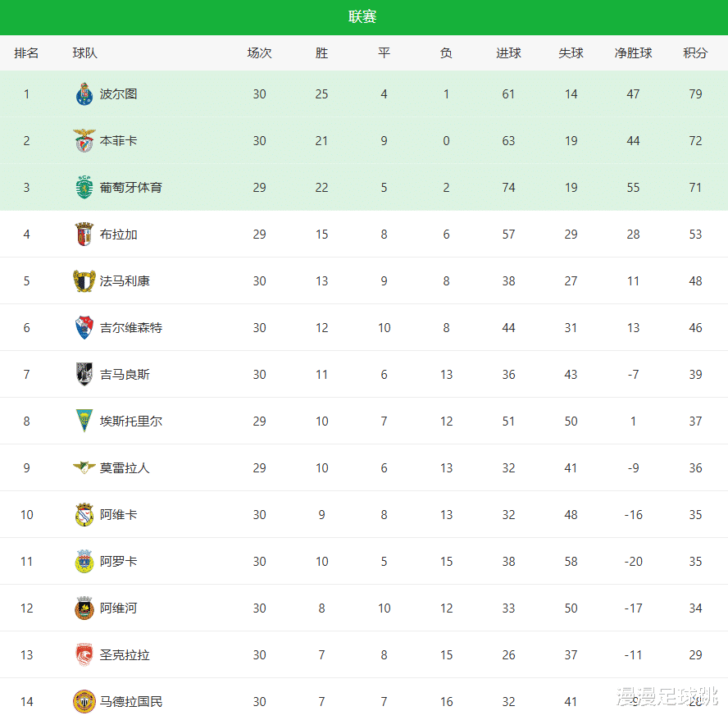Screen dimensions: 728x720
Task: Click the 积分 column header
Action: point(695,53)
